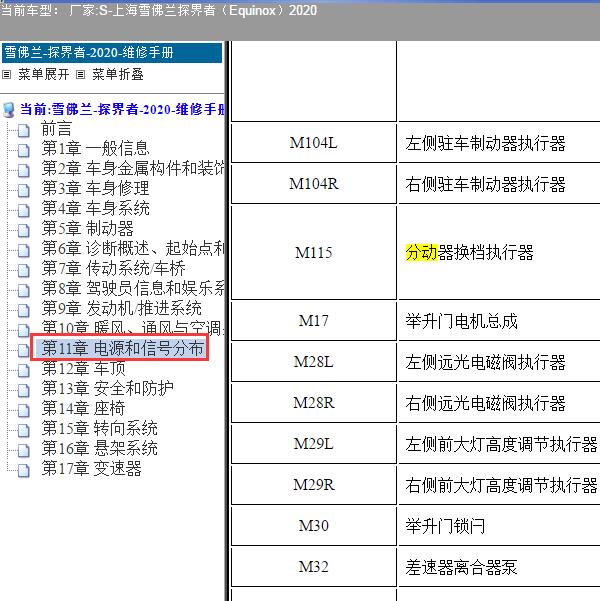Viewport: 600px width, 601px height.
Task: Open 第13章 安全和防护
Action: click(107, 388)
